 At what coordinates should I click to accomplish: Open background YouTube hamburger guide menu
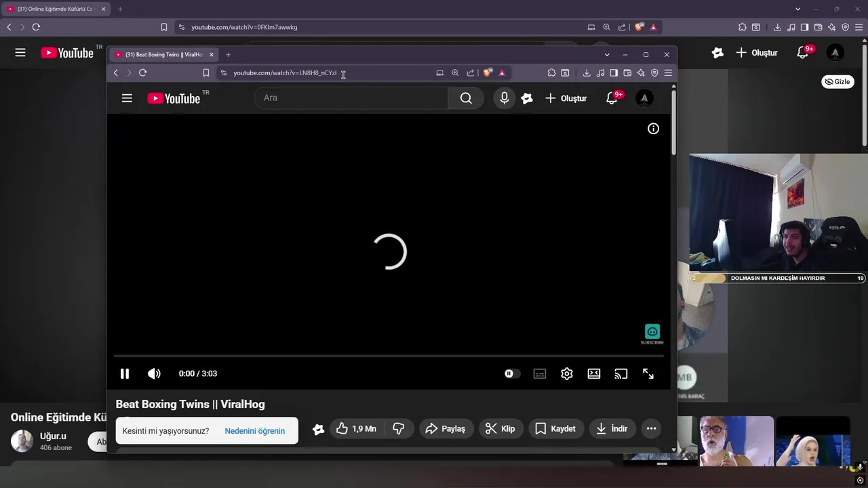coord(20,52)
